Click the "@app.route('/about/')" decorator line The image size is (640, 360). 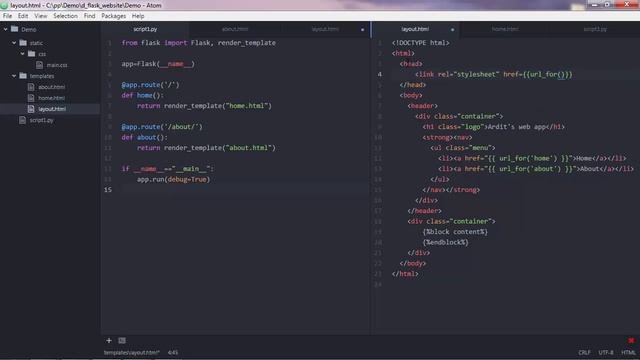[162, 127]
